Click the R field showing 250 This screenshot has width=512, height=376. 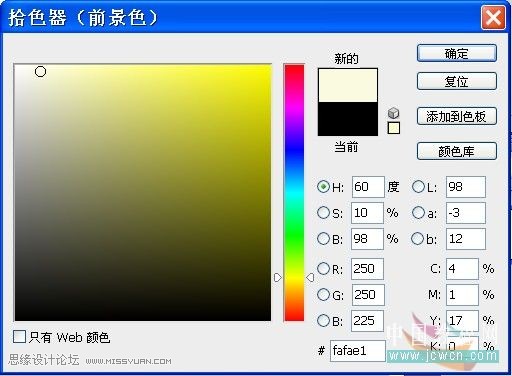tap(367, 269)
